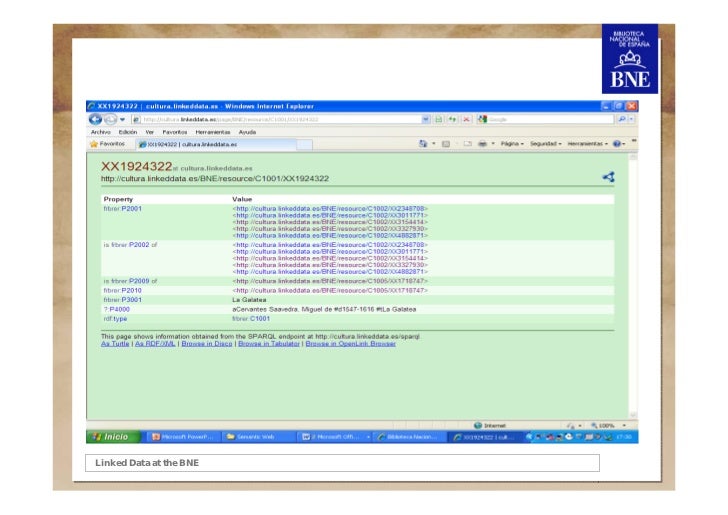Expand the Seguridad dropdown menu
Image resolution: width=728 pixels, height=515 pixels.
pos(546,144)
